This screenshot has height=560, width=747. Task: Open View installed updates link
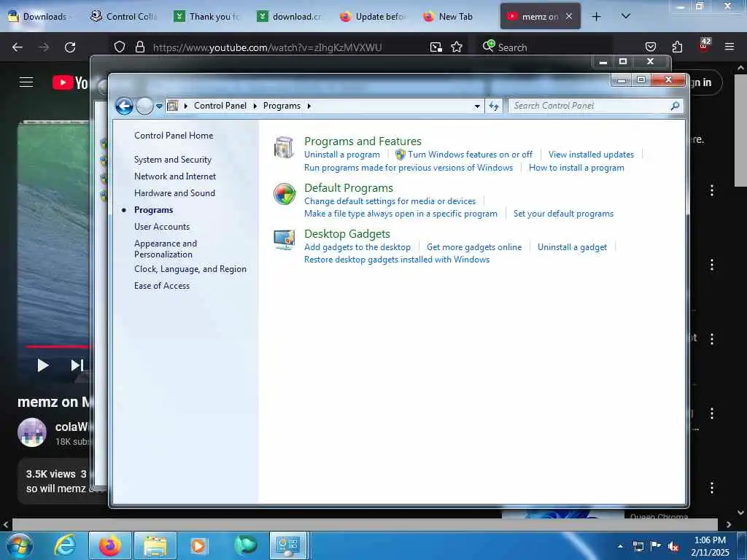(591, 155)
